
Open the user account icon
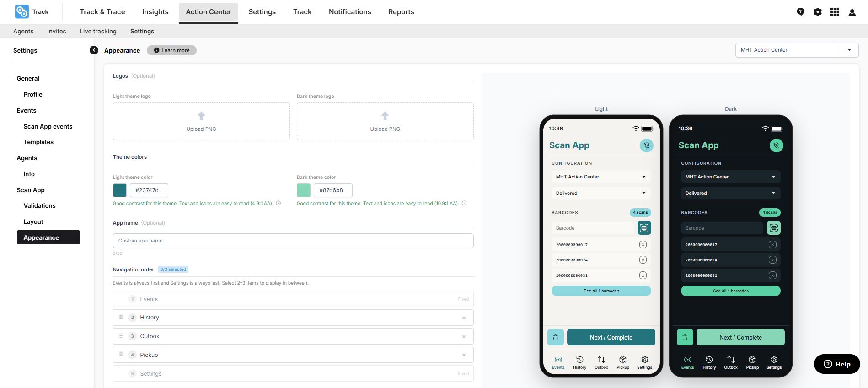click(x=852, y=12)
